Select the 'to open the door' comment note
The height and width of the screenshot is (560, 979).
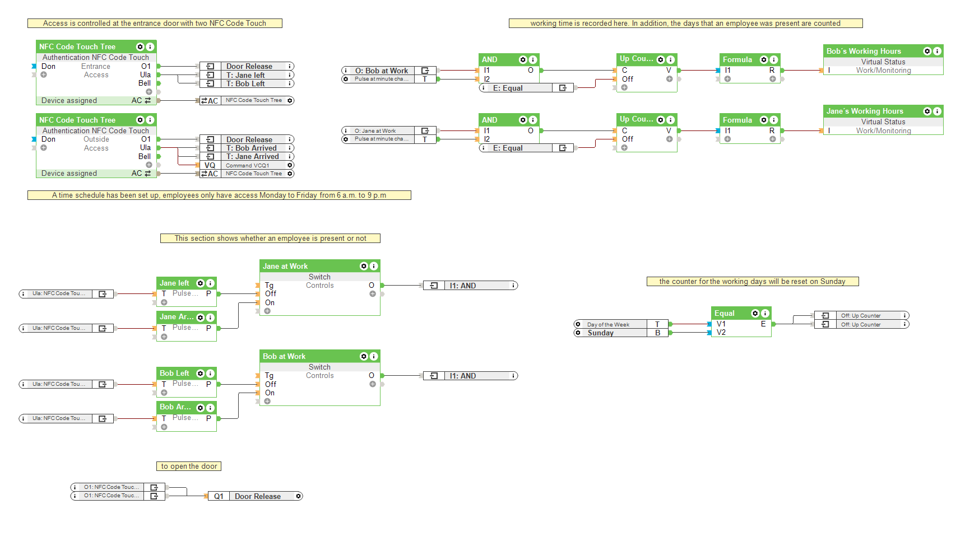click(189, 466)
